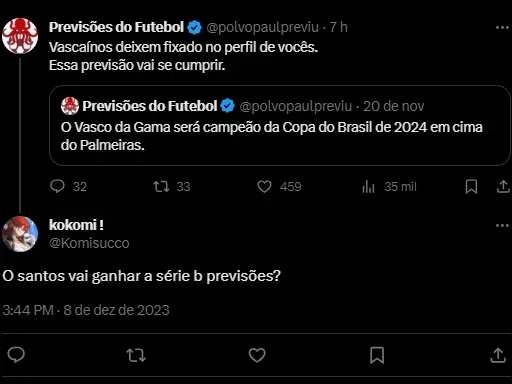
Task: Like kokomi's tweet about Santos
Action: 257,355
